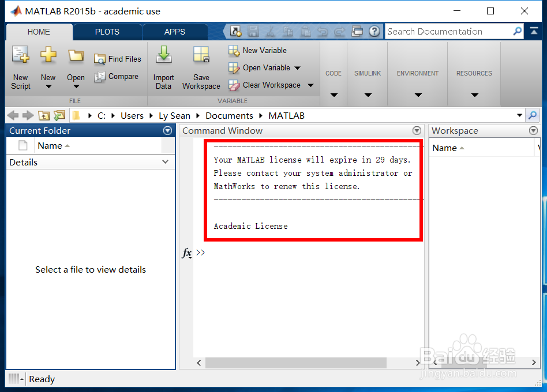Expand the Open Variable dropdown arrow

297,68
